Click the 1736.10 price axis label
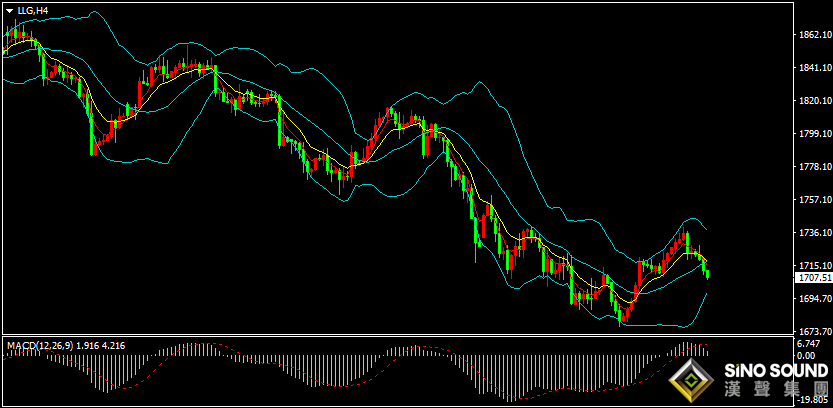The height and width of the screenshot is (408, 833). [814, 233]
